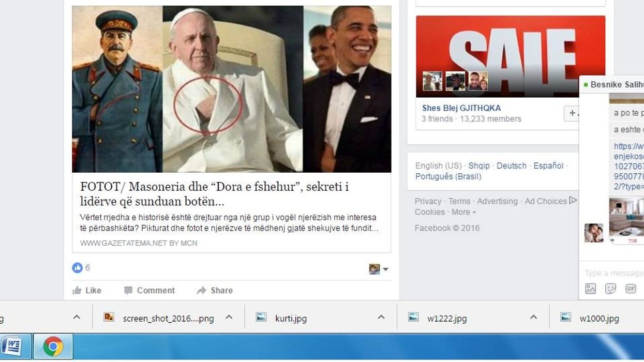Open Microsoft Word from the taskbar
Image resolution: width=644 pixels, height=362 pixels.
coord(12,346)
